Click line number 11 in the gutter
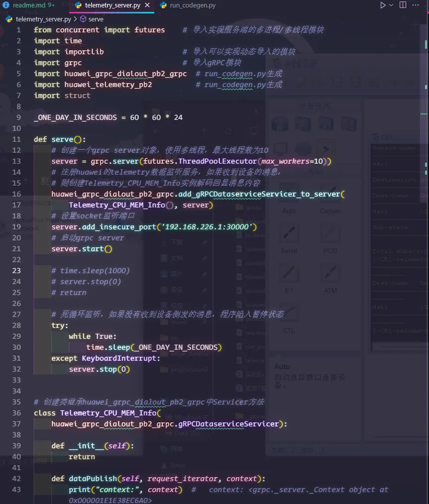 click(16, 139)
